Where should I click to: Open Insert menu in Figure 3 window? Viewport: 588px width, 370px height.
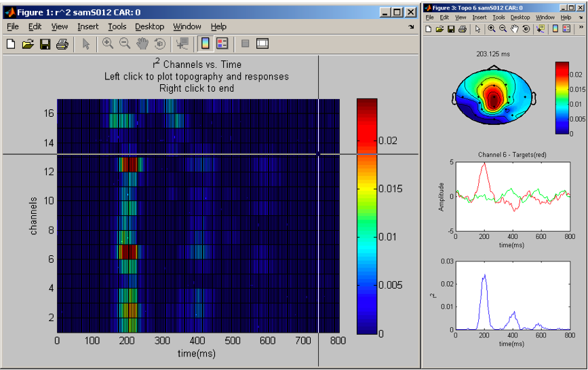coord(479,18)
